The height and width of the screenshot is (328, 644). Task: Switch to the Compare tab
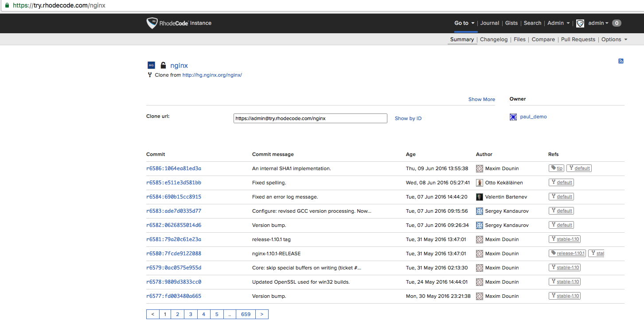(x=543, y=39)
